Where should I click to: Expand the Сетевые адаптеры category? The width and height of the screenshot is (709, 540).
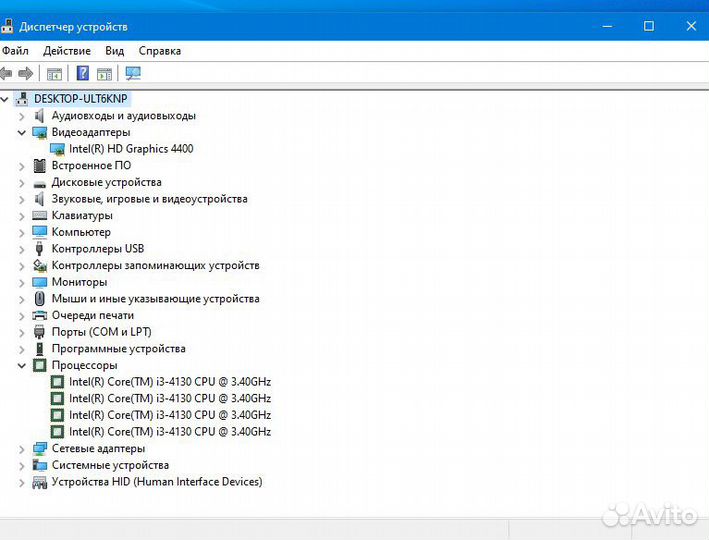pos(22,449)
